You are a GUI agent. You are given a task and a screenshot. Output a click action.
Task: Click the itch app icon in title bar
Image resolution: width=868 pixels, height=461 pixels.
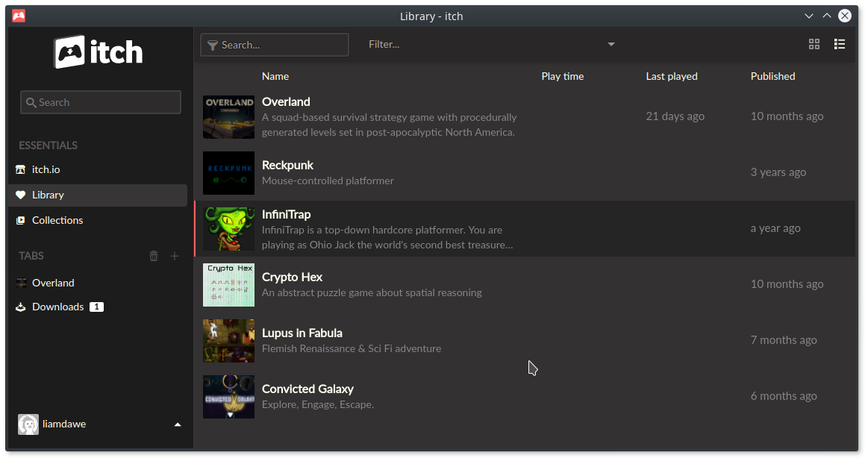[x=19, y=16]
